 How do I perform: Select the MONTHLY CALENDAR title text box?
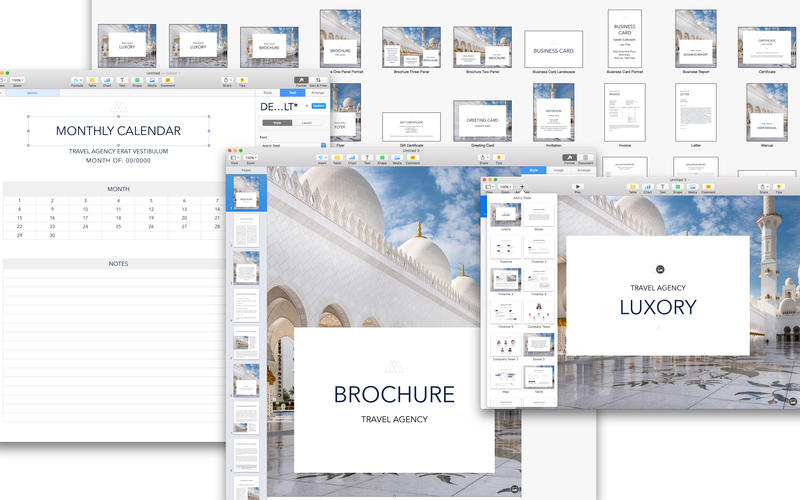pos(118,131)
